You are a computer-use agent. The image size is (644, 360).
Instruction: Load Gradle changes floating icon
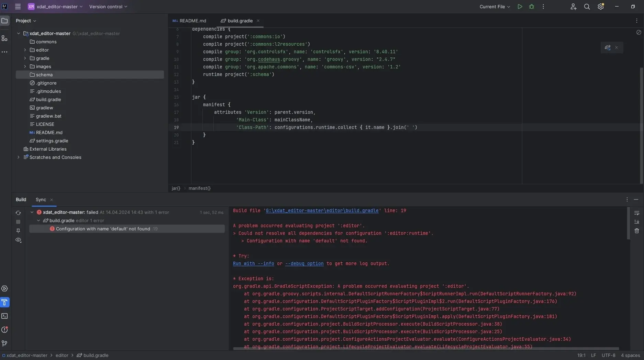point(608,47)
